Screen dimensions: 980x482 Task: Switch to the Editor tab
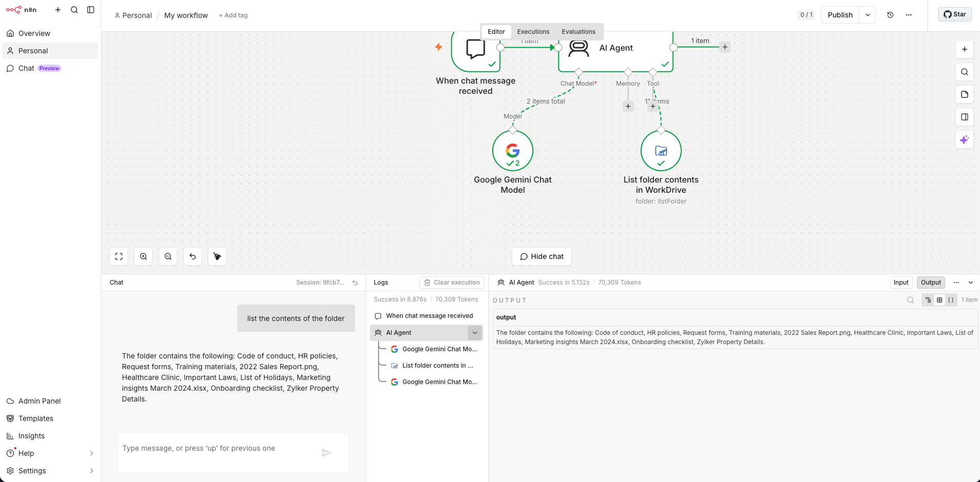click(x=496, y=32)
